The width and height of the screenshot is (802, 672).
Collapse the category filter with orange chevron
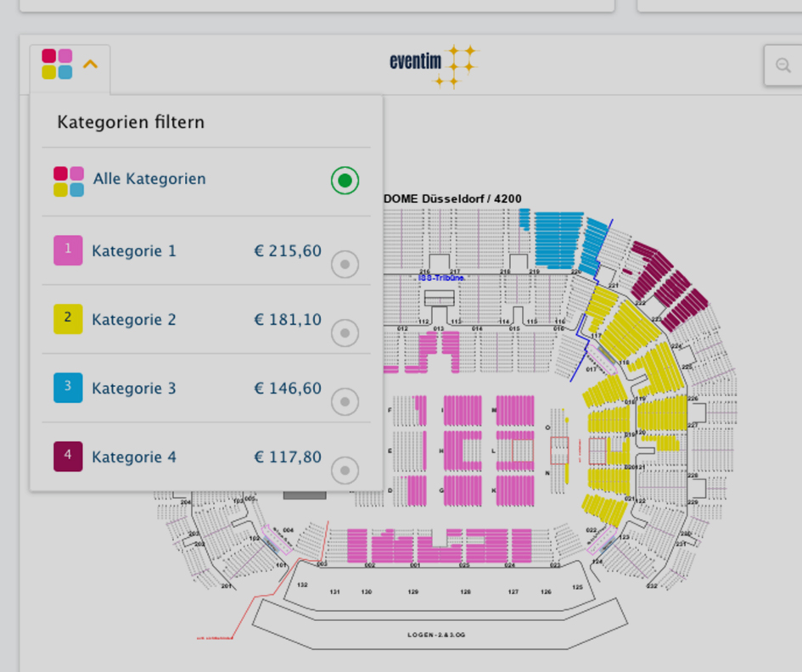click(x=91, y=64)
